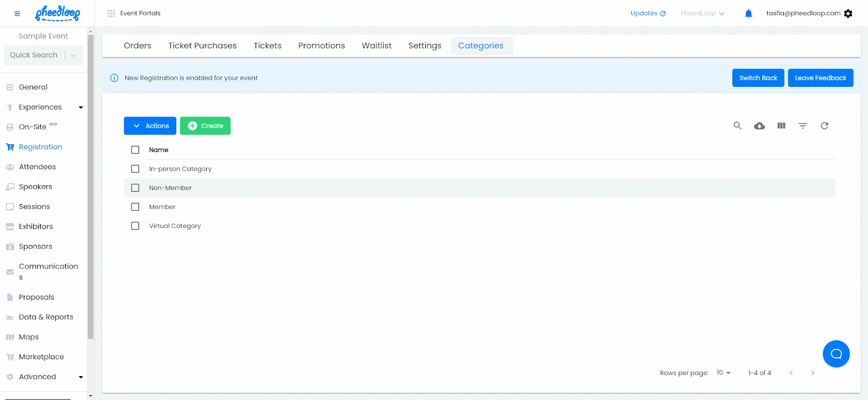Click the green Create button

[x=205, y=126]
